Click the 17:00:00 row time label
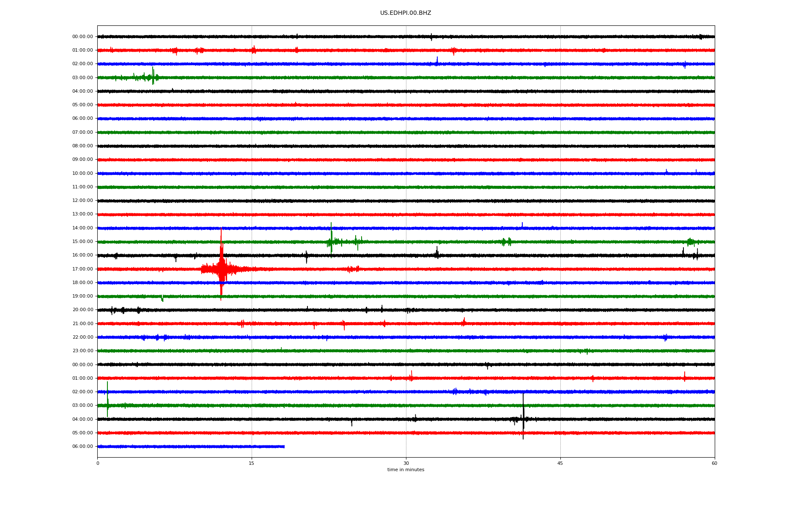Screen dimensions: 812x508 tap(82, 269)
